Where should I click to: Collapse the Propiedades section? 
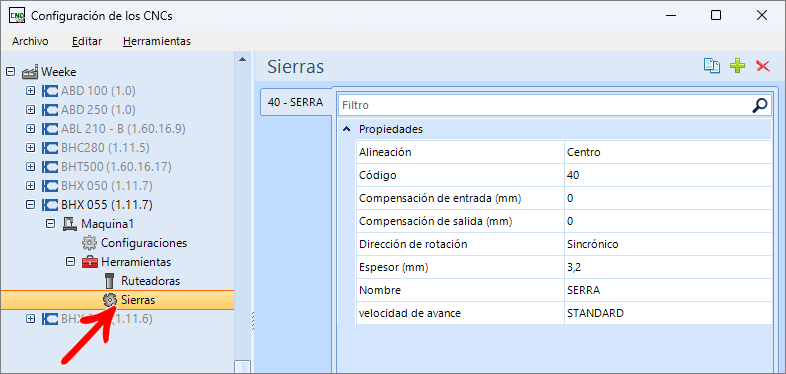[346, 129]
